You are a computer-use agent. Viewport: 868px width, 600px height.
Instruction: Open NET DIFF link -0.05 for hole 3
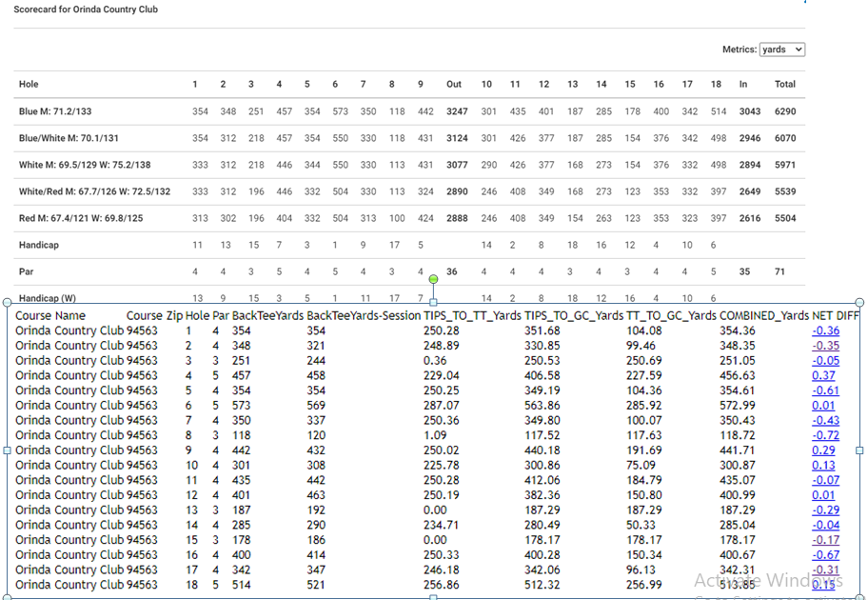click(x=825, y=361)
